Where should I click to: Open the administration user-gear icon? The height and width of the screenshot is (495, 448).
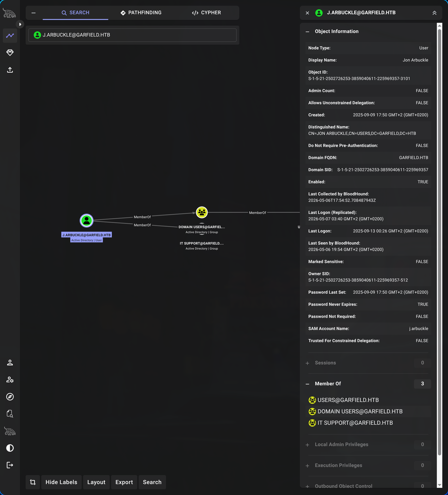pyautogui.click(x=10, y=380)
